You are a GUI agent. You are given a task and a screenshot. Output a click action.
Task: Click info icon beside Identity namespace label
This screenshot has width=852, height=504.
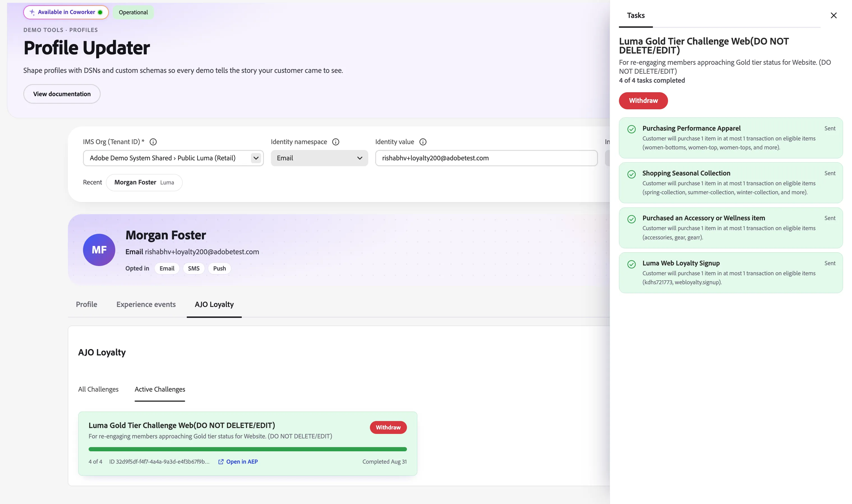coord(336,142)
